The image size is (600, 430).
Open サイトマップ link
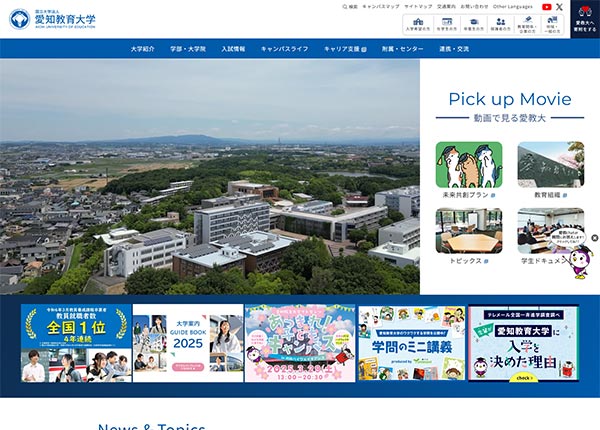click(418, 7)
